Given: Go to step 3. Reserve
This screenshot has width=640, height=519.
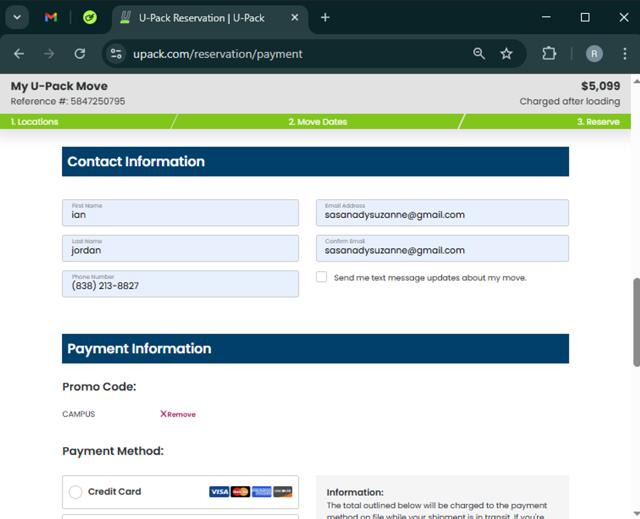Looking at the screenshot, I should pos(598,122).
